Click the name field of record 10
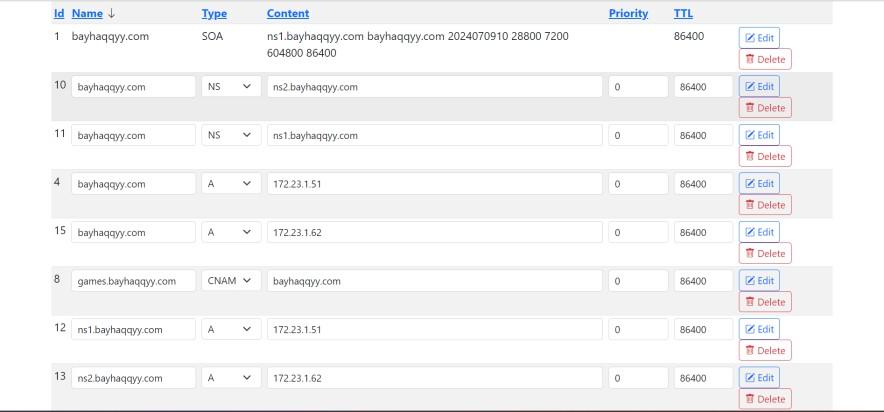The width and height of the screenshot is (884, 412). point(134,87)
